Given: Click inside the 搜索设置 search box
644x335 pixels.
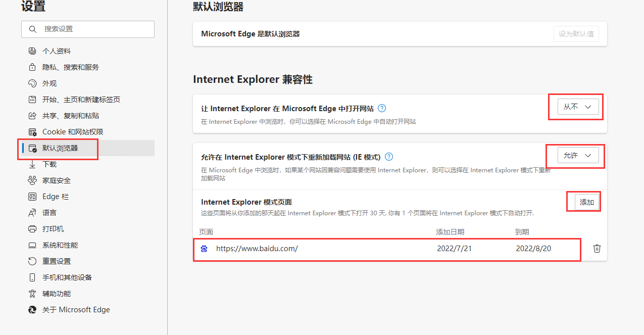Looking at the screenshot, I should click(x=88, y=29).
